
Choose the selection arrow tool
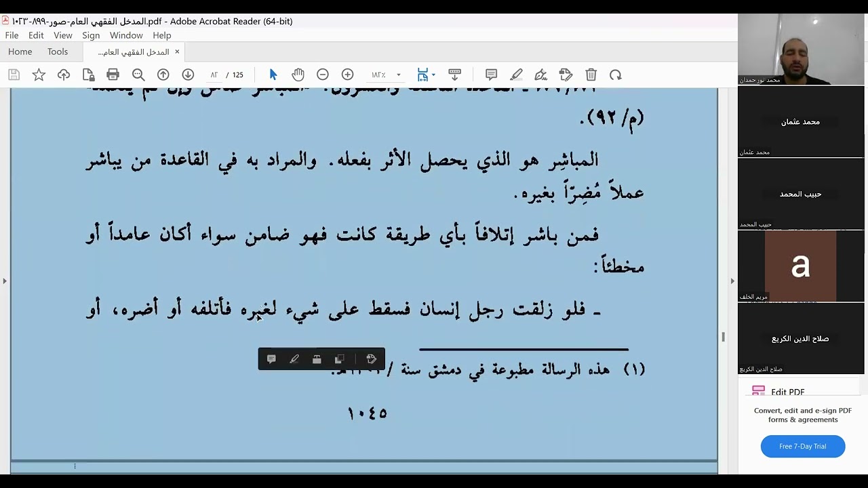273,75
